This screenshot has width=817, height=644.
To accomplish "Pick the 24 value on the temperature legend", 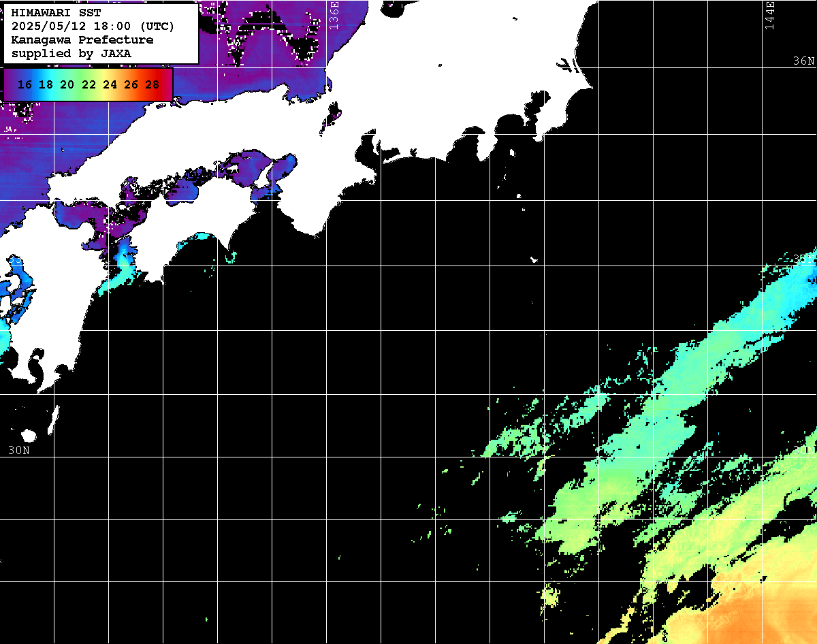I will pos(110,85).
